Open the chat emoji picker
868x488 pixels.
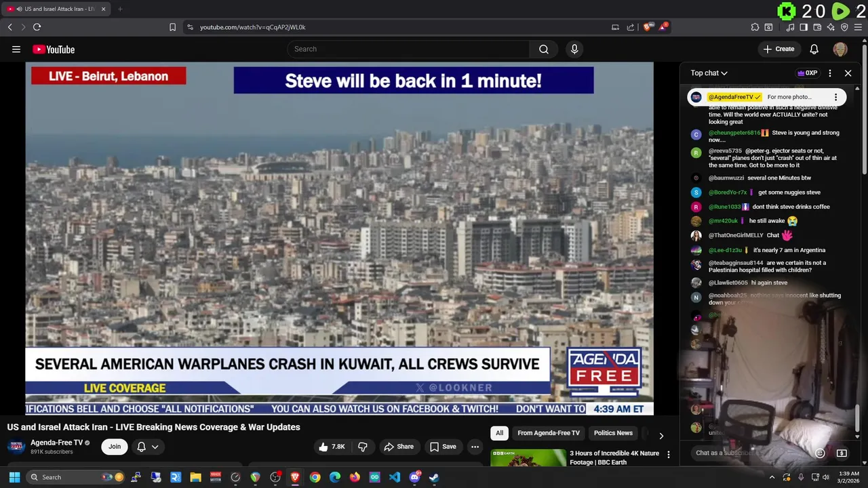coord(820,453)
